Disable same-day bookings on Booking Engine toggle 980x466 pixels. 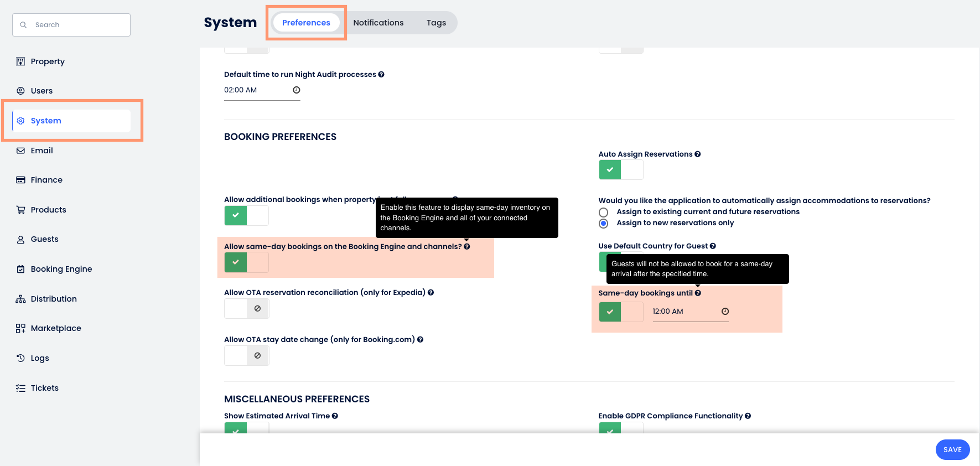246,262
